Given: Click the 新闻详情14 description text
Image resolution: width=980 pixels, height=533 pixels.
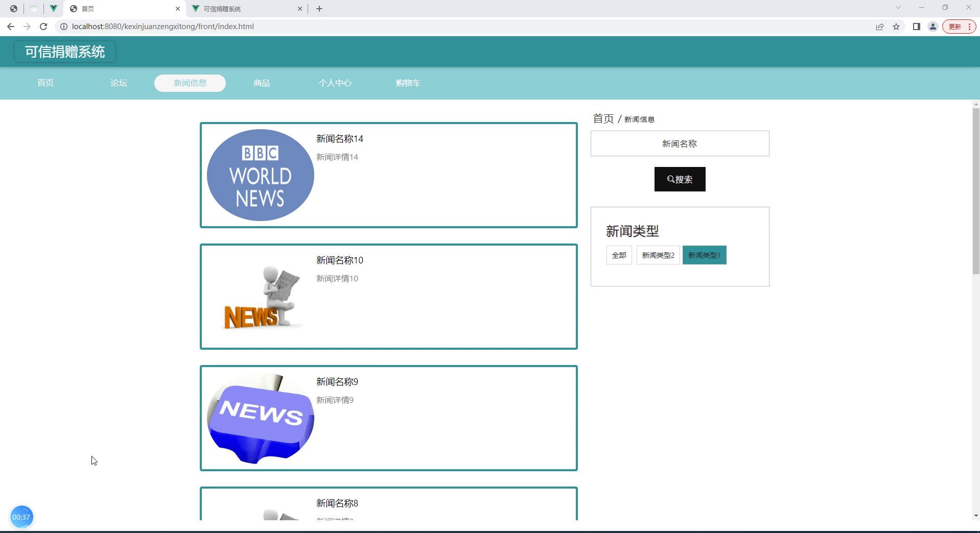Looking at the screenshot, I should (337, 157).
